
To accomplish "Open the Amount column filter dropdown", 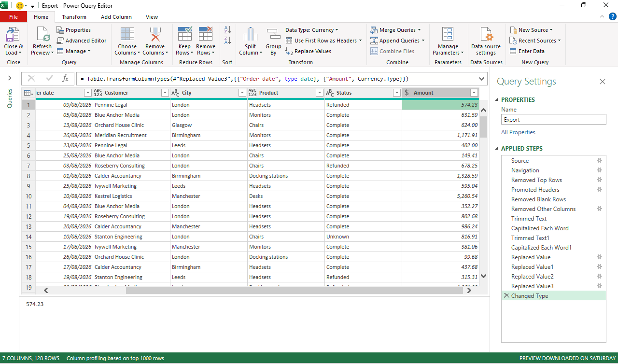I will coord(474,93).
